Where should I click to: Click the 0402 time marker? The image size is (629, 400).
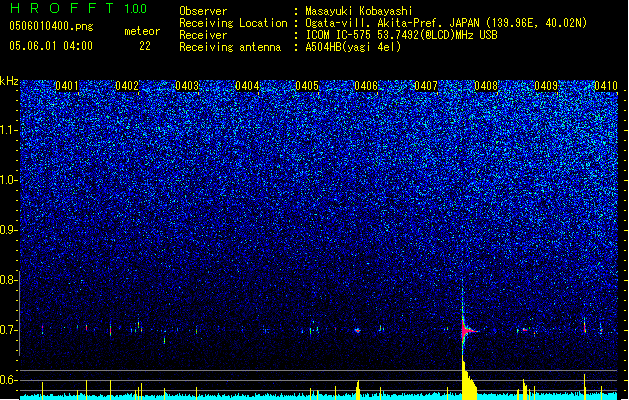tap(127, 86)
